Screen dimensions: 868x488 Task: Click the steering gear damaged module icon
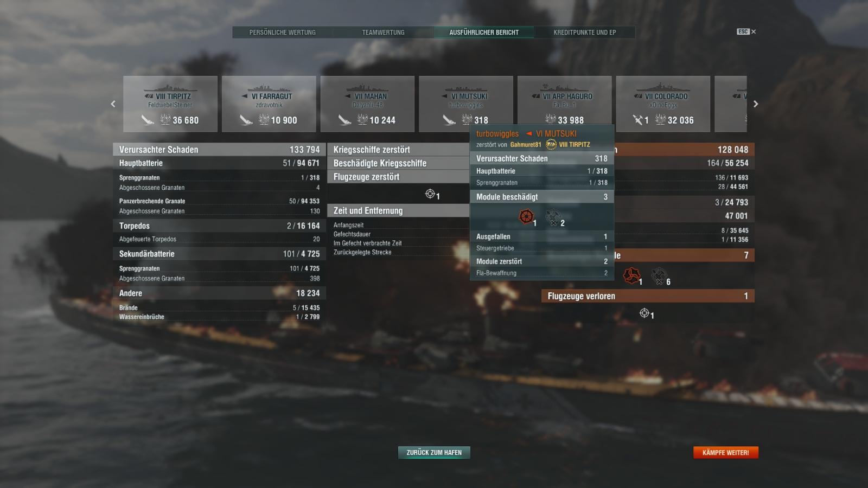click(526, 217)
